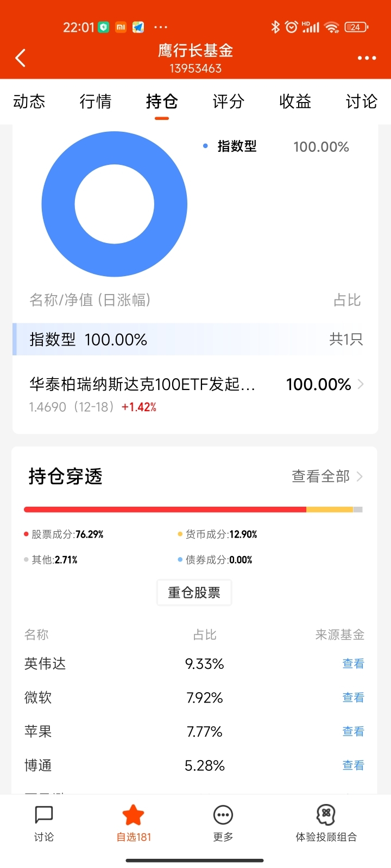
Task: Tap the battery status icon
Action: coord(356,27)
